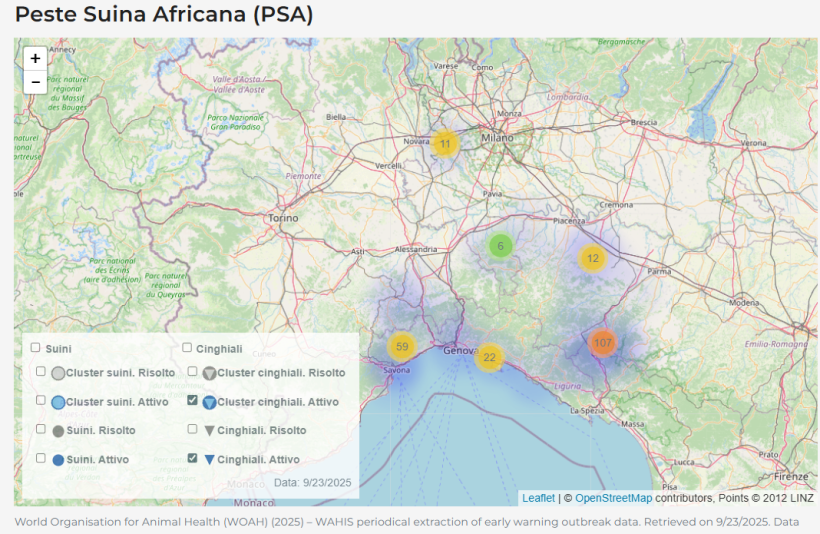Expand the cluster labeled 11 near Novara

point(445,144)
